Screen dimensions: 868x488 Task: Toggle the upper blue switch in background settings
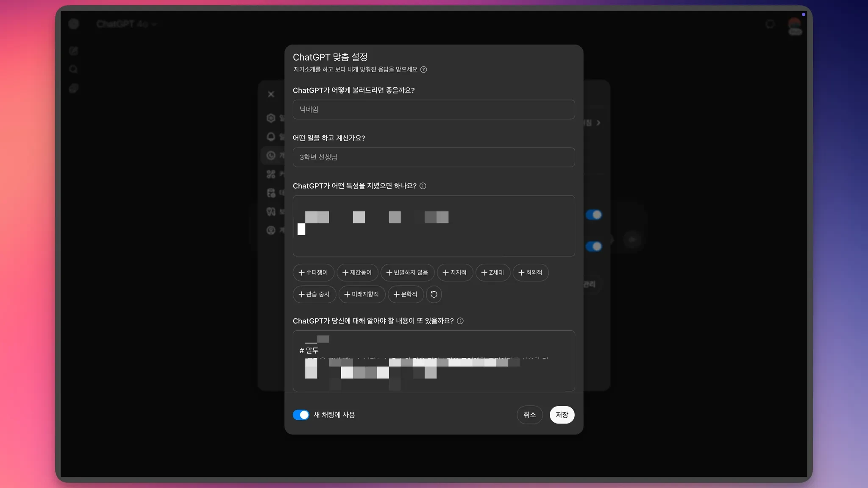tap(594, 215)
